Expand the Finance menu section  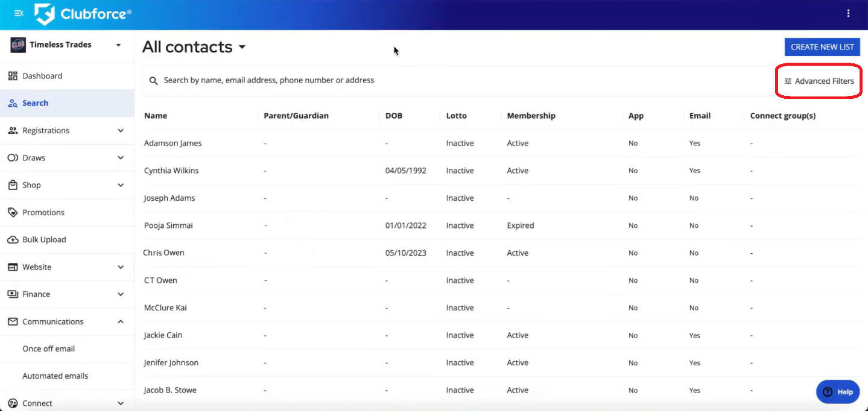[121, 294]
